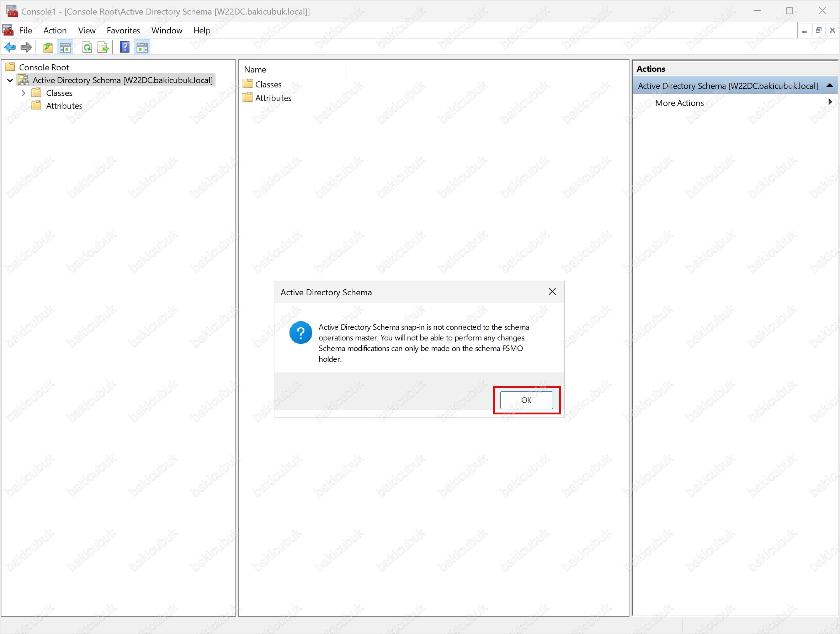Click the Forward arrow toolbar icon
The height and width of the screenshot is (634, 840).
coord(26,47)
